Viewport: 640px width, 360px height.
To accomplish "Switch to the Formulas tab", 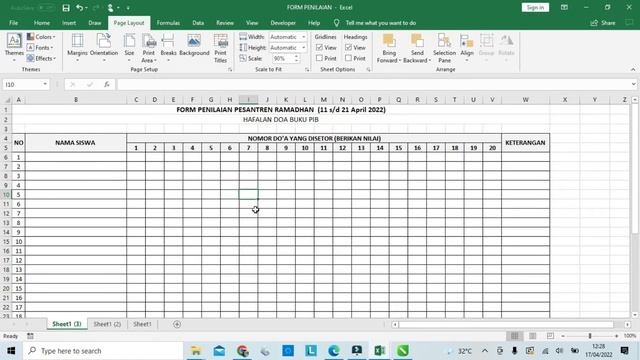I will (168, 23).
